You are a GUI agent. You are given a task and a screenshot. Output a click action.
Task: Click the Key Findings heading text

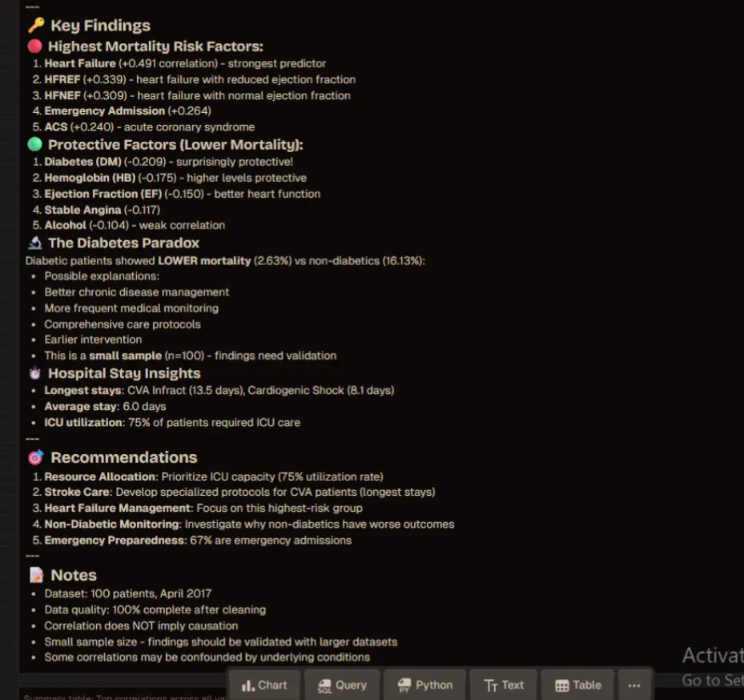point(101,25)
